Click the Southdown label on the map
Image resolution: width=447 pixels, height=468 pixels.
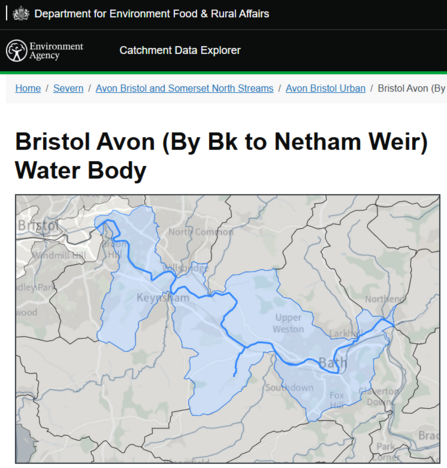pos(289,388)
